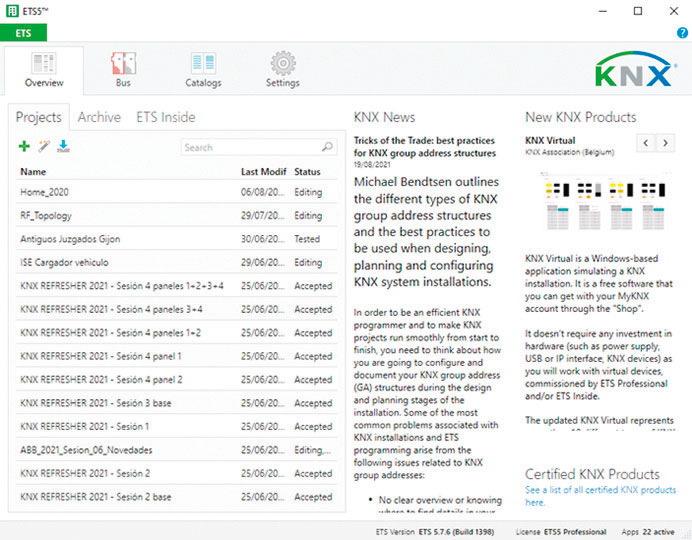This screenshot has width=692, height=540.
Task: Switch to the ETS Inside tab
Action: point(165,117)
